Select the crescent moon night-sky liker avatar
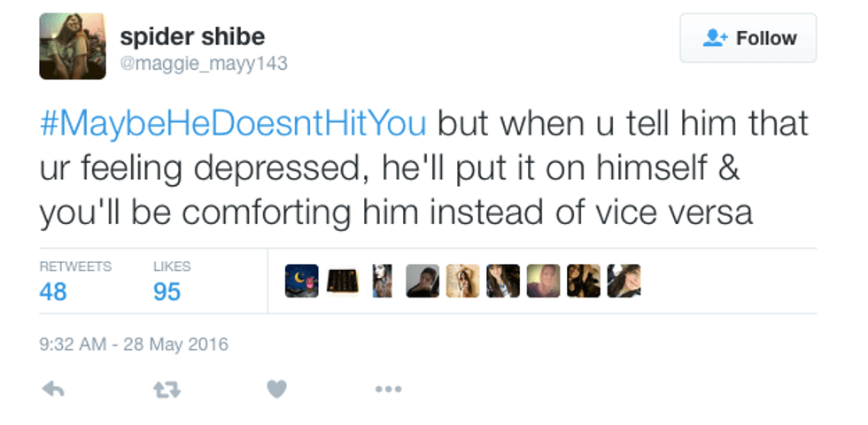This screenshot has width=868, height=425. 302,281
